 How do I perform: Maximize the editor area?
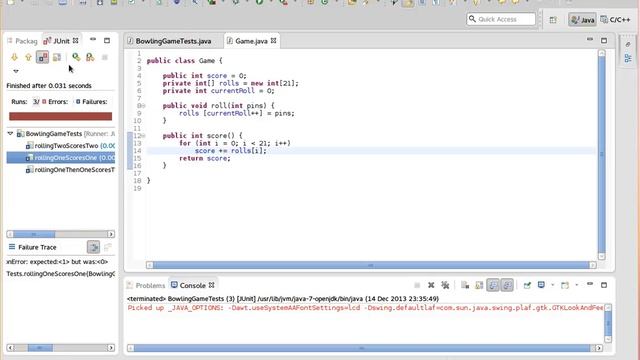coord(604,40)
